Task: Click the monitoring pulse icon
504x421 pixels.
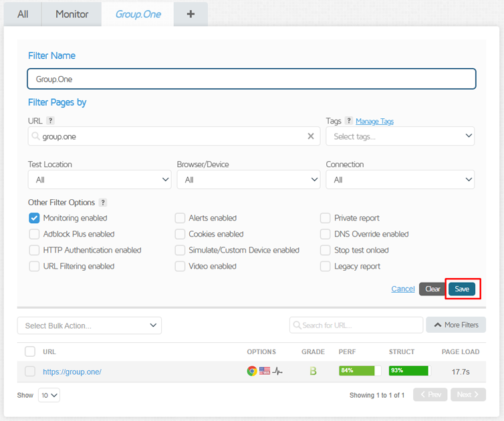Action: 277,371
